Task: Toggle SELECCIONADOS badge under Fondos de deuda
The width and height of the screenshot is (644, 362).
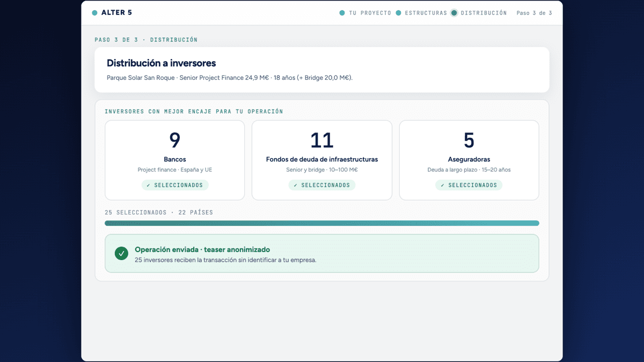Action: pos(322,185)
